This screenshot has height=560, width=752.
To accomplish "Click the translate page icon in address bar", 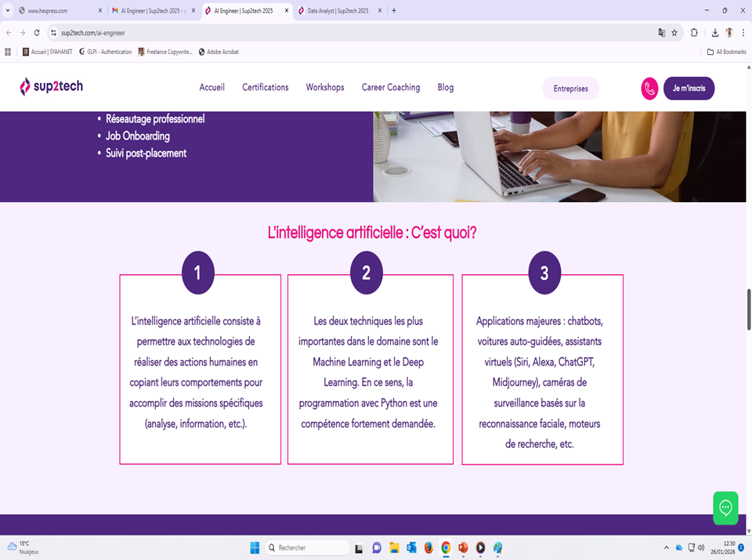I will [661, 33].
